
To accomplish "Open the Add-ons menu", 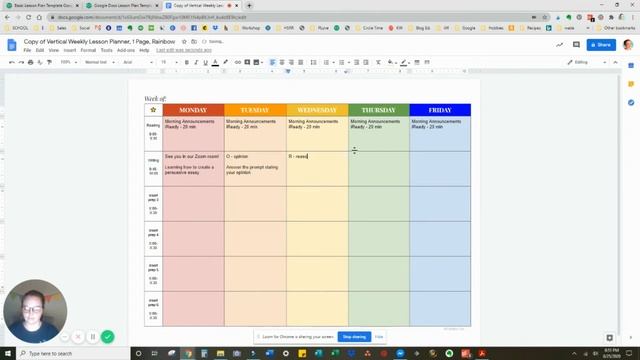I will coord(126,50).
